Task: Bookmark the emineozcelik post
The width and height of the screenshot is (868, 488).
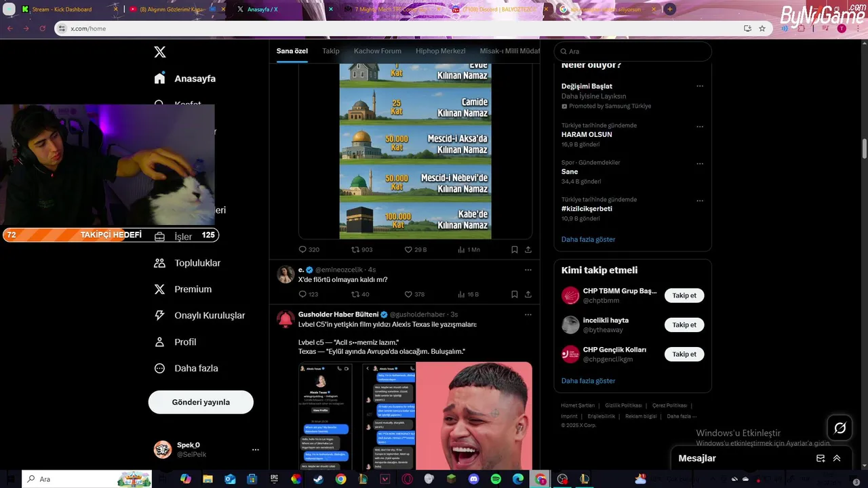Action: click(x=515, y=294)
